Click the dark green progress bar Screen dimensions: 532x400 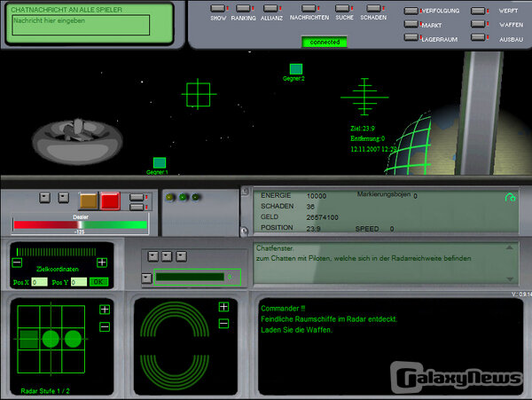coord(191,278)
